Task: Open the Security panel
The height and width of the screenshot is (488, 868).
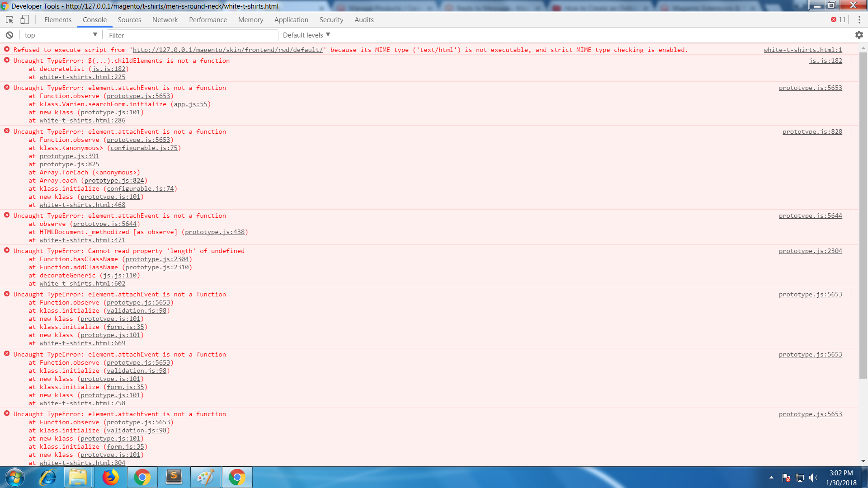Action: point(331,19)
